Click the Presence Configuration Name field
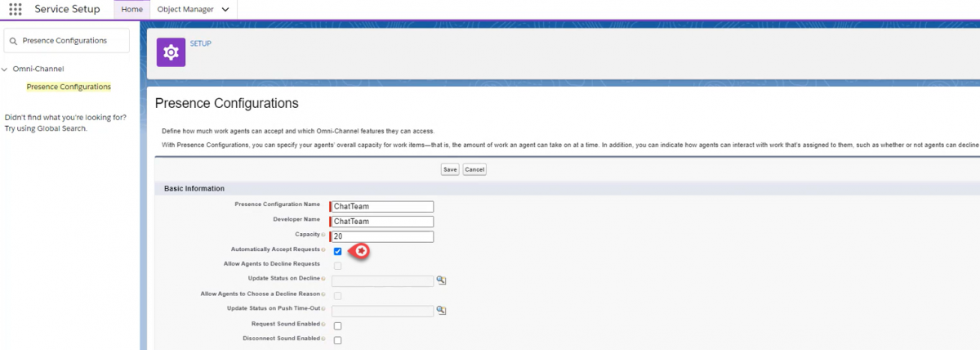Viewport: 980px width, 350px height. tap(382, 206)
